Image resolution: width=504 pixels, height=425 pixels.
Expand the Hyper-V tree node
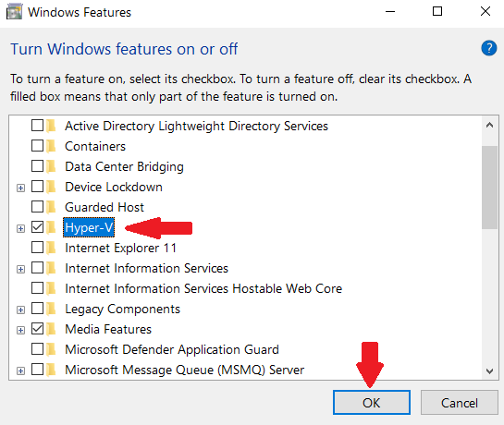[20, 228]
